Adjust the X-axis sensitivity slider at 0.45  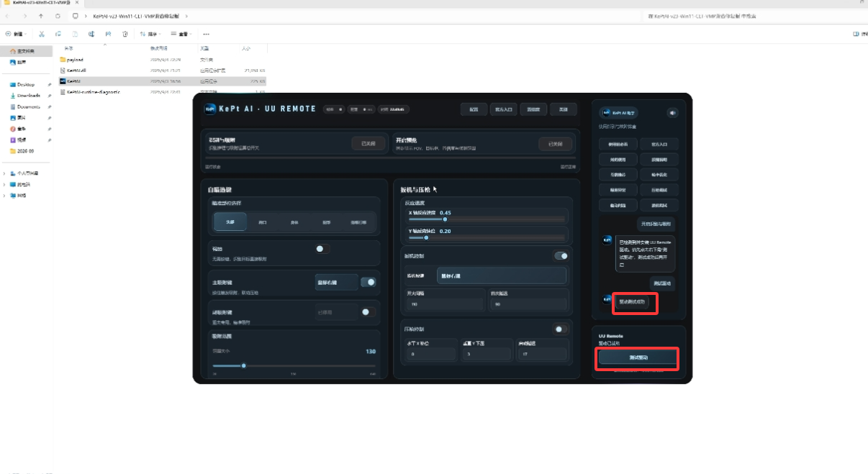point(487,219)
